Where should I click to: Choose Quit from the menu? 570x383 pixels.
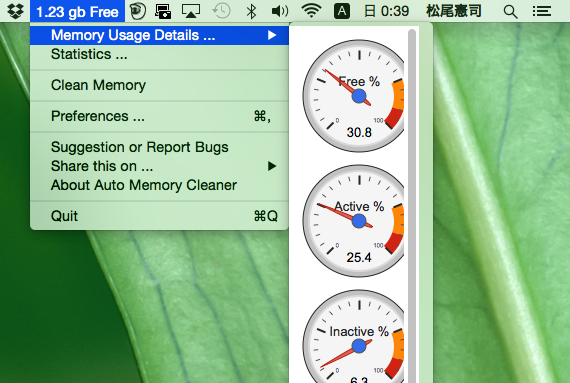point(160,216)
